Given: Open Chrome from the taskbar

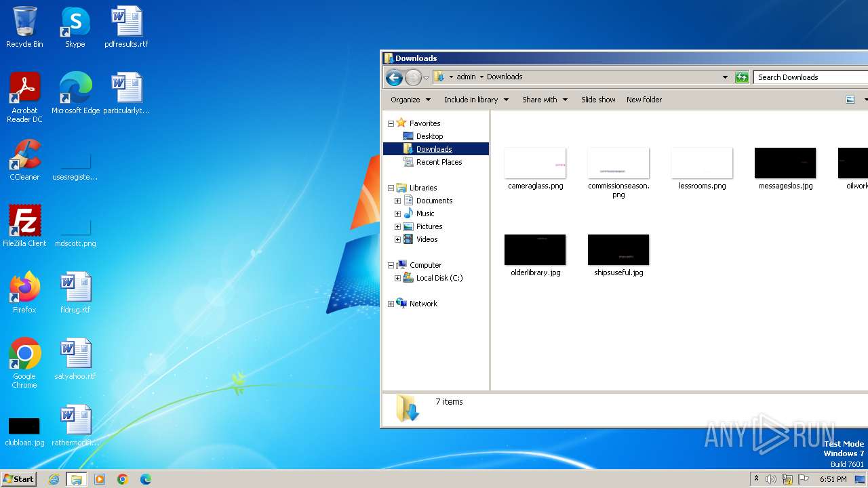Looking at the screenshot, I should tap(123, 479).
